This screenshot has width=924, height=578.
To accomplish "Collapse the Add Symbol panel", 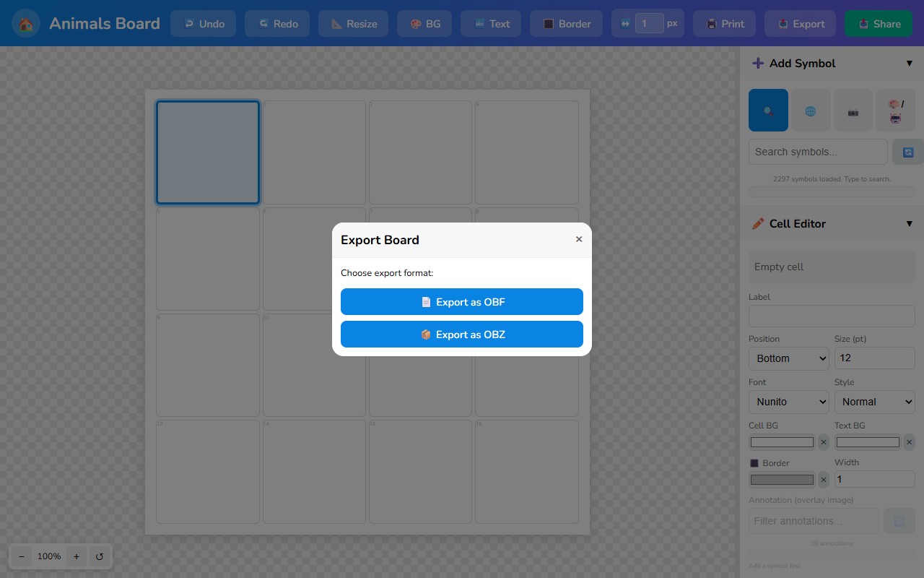I will [x=910, y=63].
